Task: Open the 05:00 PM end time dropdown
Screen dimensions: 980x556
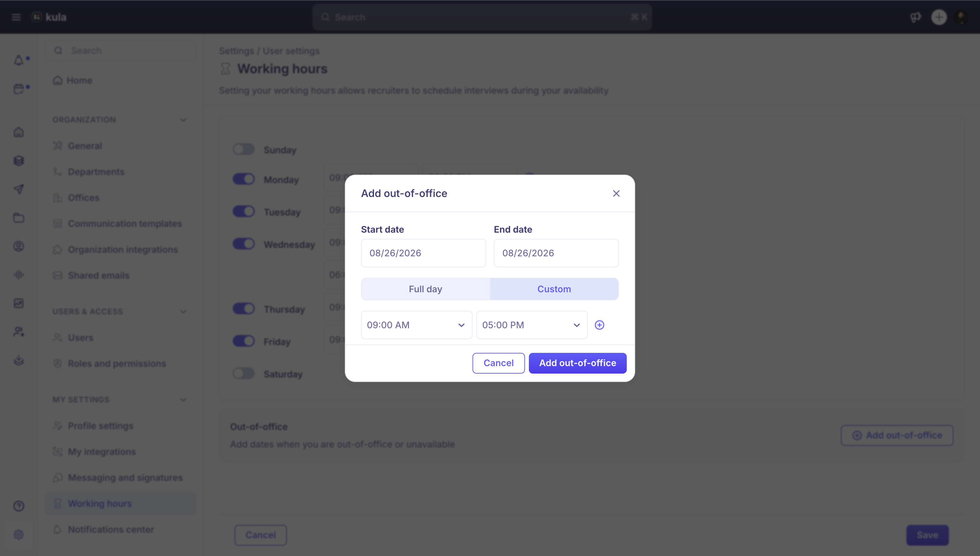Action: point(531,325)
